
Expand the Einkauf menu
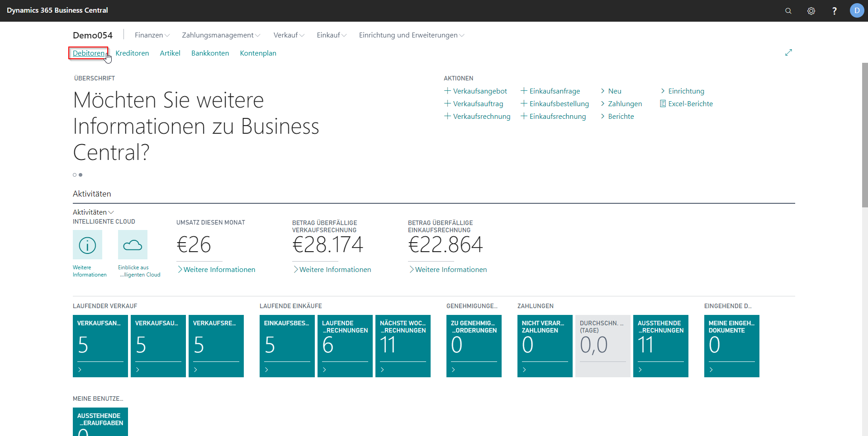click(332, 35)
